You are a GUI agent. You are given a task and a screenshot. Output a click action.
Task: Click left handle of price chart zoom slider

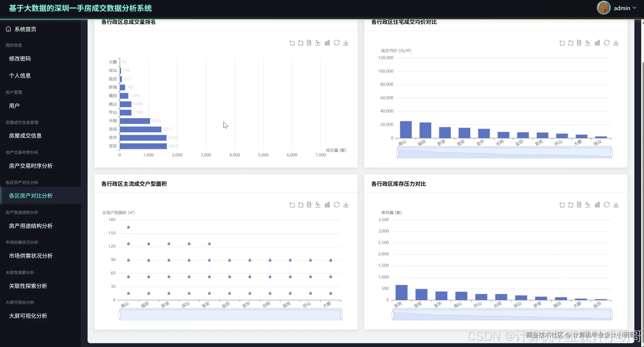tap(397, 153)
